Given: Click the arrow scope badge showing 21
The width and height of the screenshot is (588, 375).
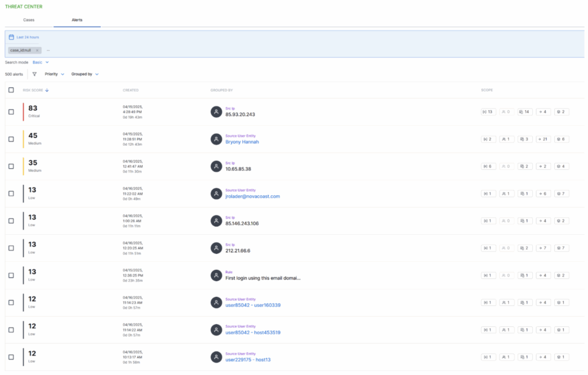Looking at the screenshot, I should [543, 139].
